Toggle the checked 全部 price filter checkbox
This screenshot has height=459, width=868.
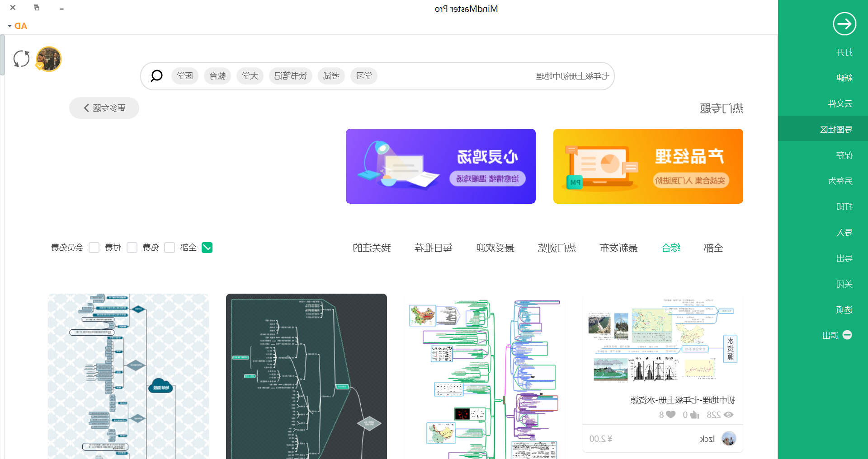(207, 248)
